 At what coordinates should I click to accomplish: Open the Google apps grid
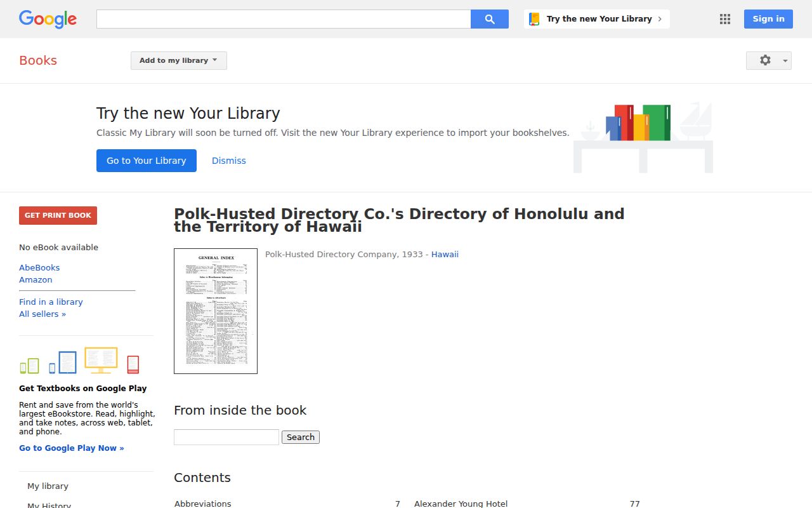(725, 19)
